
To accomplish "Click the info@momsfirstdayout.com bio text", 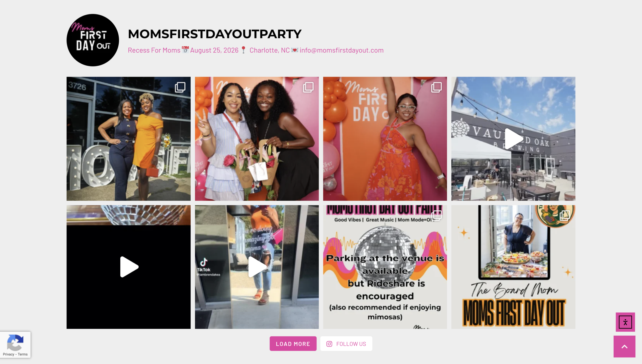I will (x=342, y=50).
